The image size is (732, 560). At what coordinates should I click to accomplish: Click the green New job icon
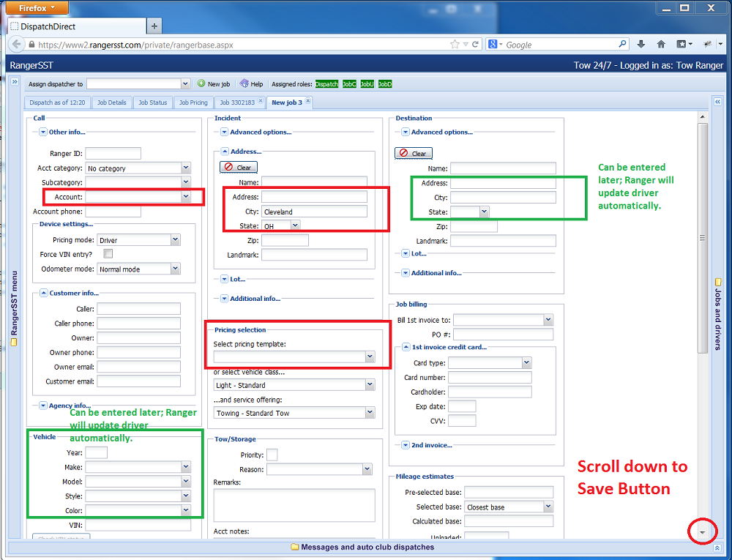[x=201, y=84]
